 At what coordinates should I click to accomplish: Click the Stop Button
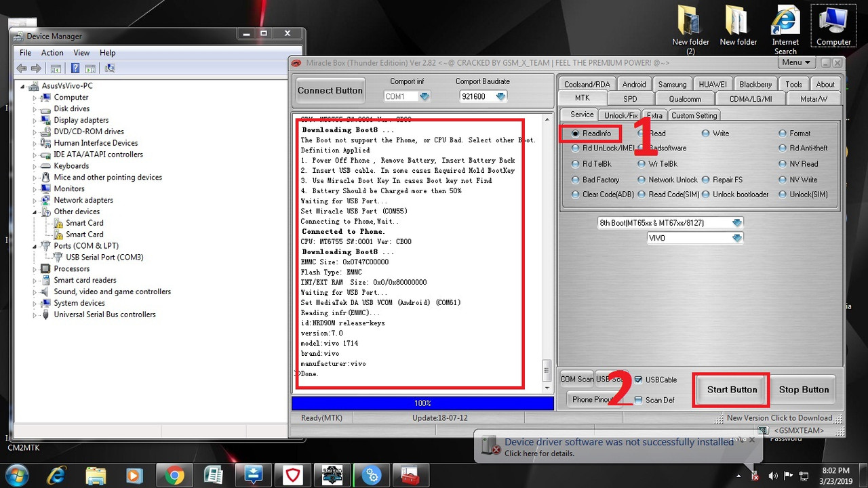pyautogui.click(x=804, y=390)
